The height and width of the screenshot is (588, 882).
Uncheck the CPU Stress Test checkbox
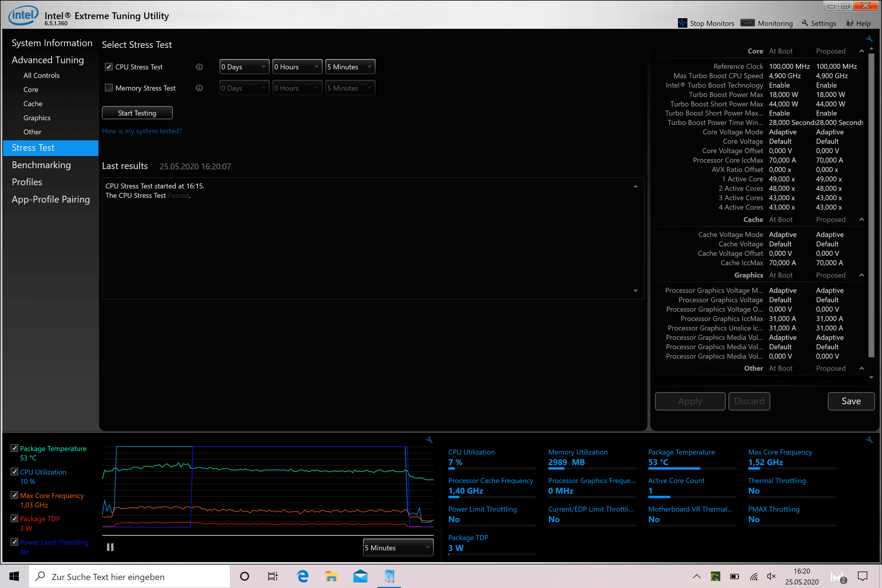109,67
